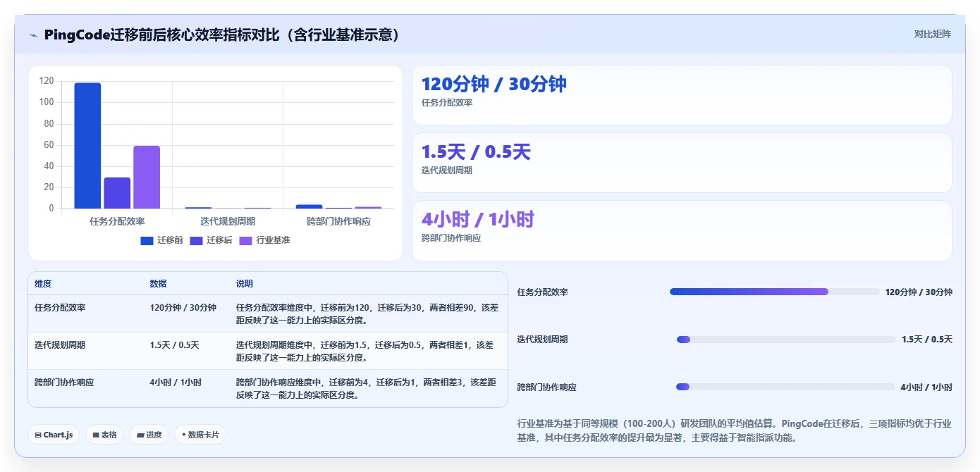Click the 进度 chip
Screen dimensions: 980x472
(149, 435)
